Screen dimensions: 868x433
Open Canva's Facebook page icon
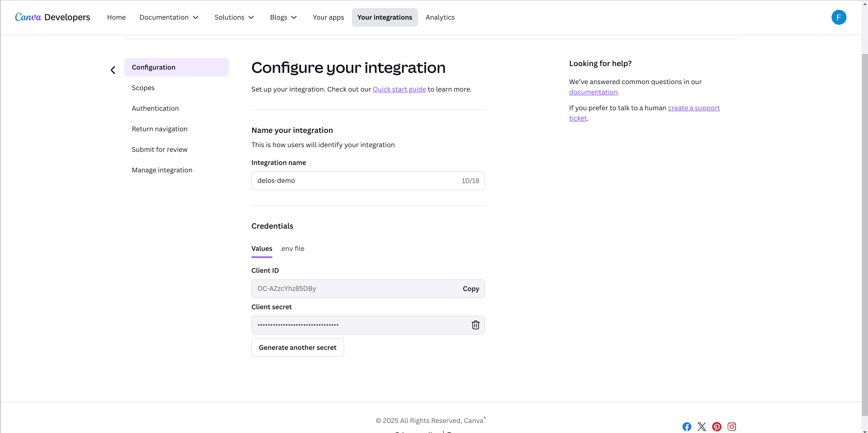pyautogui.click(x=687, y=427)
